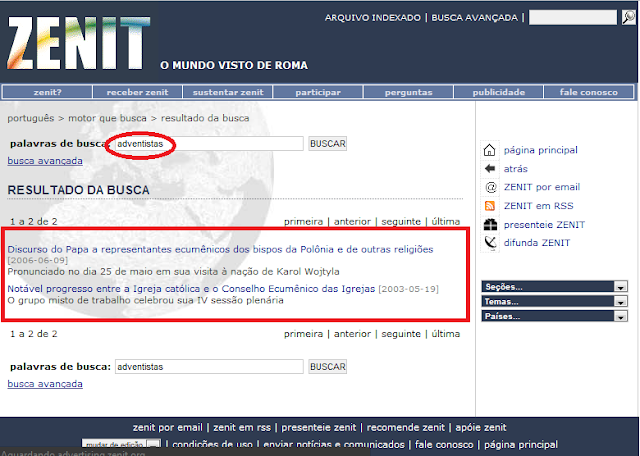Click the satellite dish icon beside difunda ZENIT

pyautogui.click(x=490, y=242)
